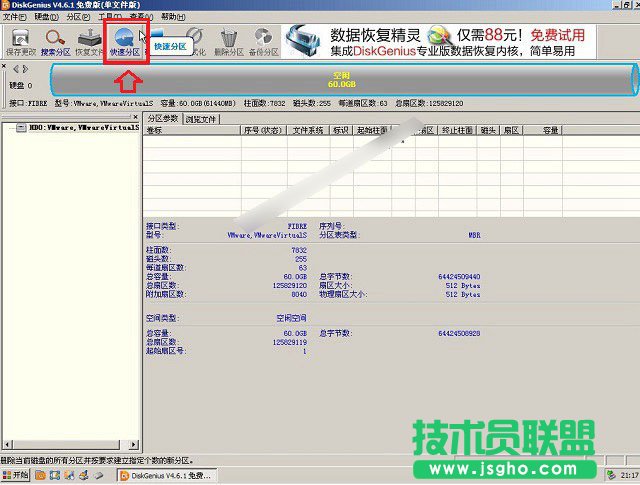Click the 柱面数 value 7832
This screenshot has height=485, width=640.
(299, 250)
